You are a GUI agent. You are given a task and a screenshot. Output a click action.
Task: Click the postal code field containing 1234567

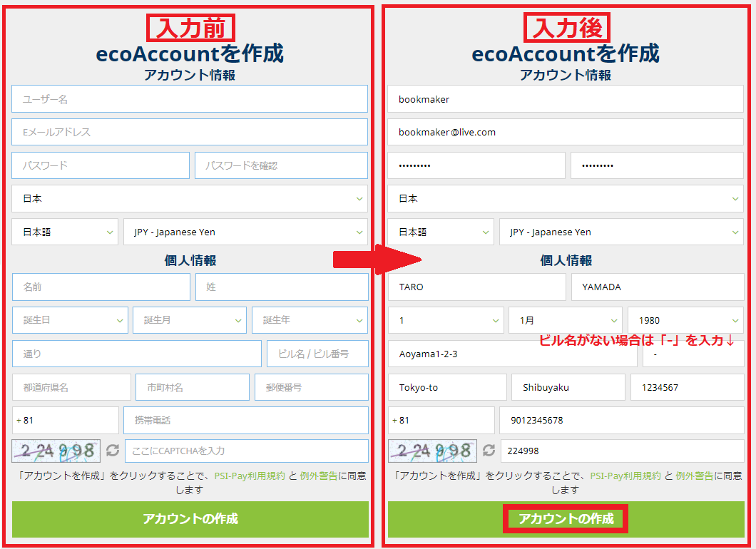tap(687, 387)
